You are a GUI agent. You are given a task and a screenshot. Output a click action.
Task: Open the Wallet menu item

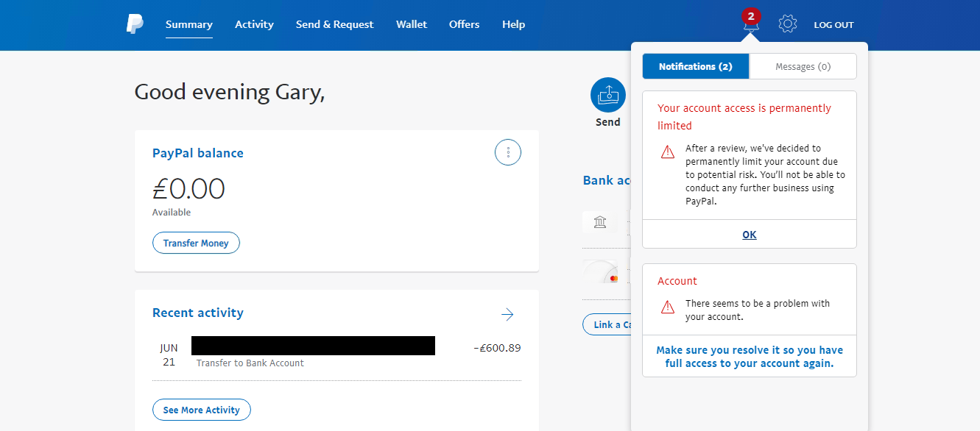(x=412, y=24)
